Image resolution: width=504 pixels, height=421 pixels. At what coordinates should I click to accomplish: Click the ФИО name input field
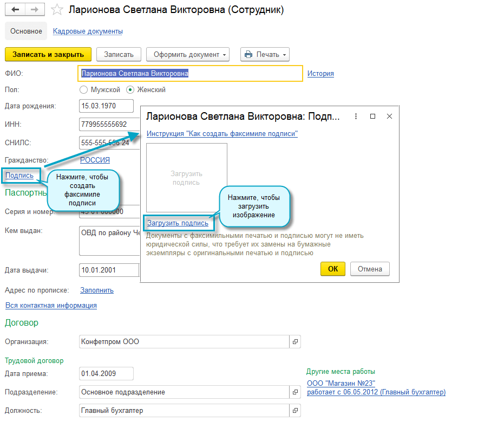coord(191,74)
